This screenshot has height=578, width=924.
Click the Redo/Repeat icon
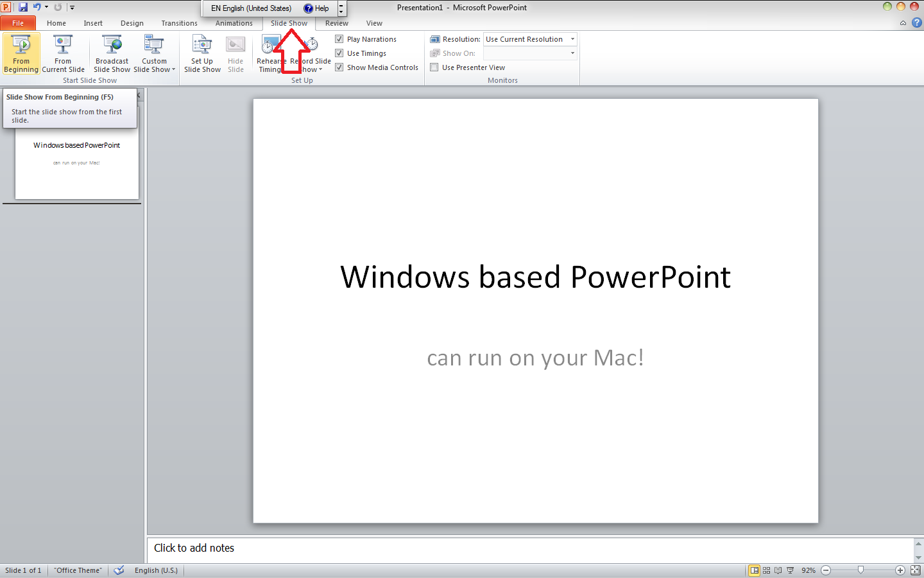[58, 7]
